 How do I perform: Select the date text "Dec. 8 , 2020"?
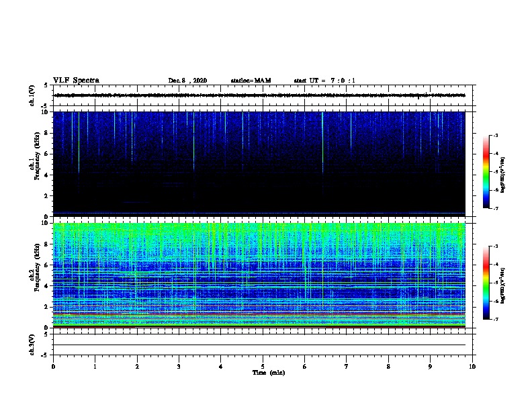coord(187,81)
